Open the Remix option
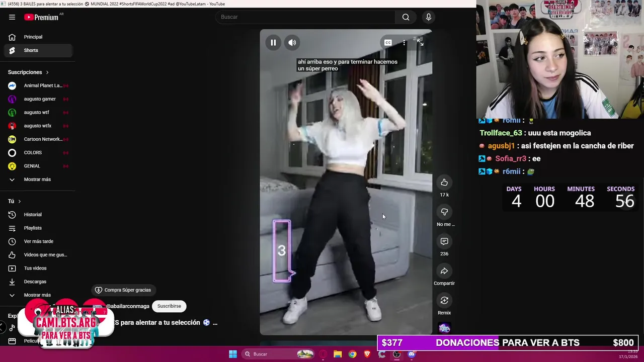This screenshot has width=644, height=362. 444,301
